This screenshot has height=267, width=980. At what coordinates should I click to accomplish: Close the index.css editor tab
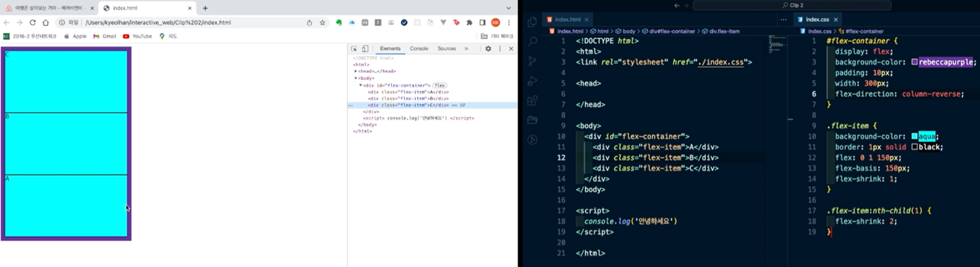(836, 20)
